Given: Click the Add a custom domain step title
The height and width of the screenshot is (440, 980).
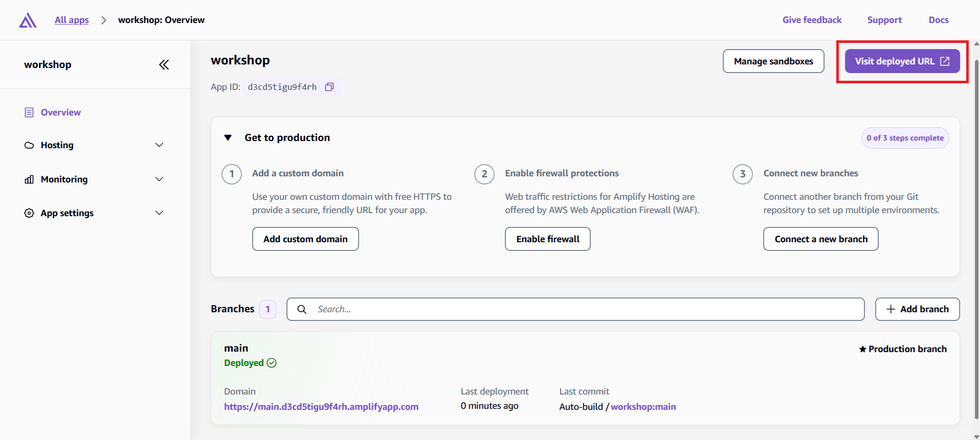Looking at the screenshot, I should click(298, 173).
